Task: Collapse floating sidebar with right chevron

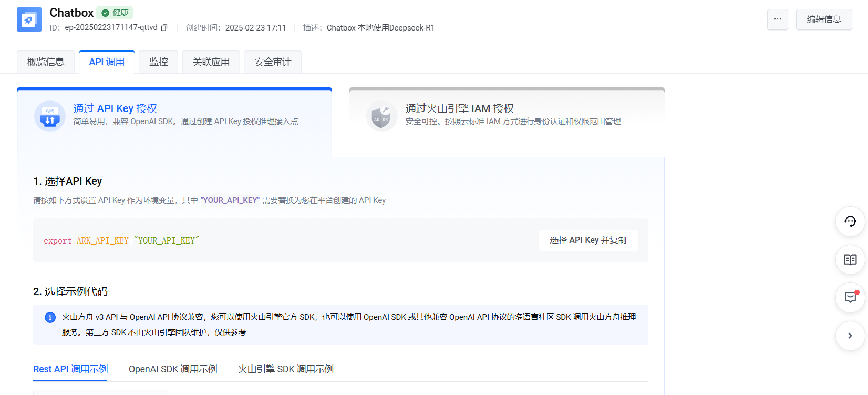Action: (x=850, y=336)
